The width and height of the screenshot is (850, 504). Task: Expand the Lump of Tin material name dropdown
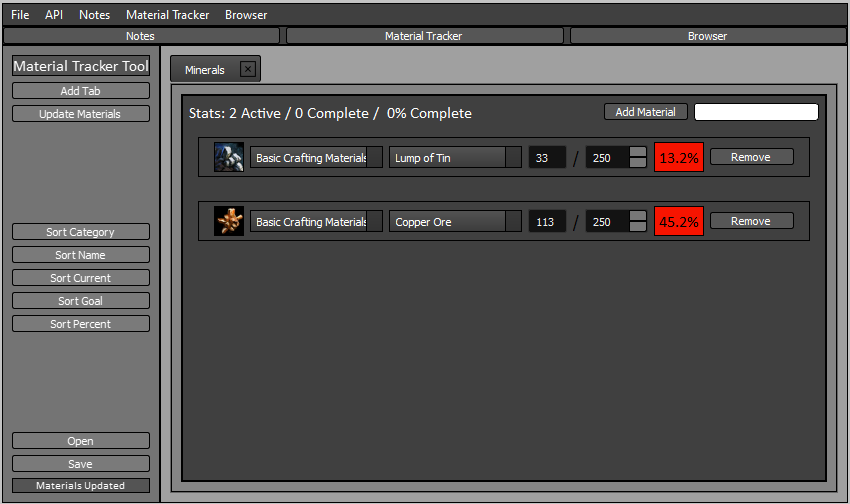point(513,157)
